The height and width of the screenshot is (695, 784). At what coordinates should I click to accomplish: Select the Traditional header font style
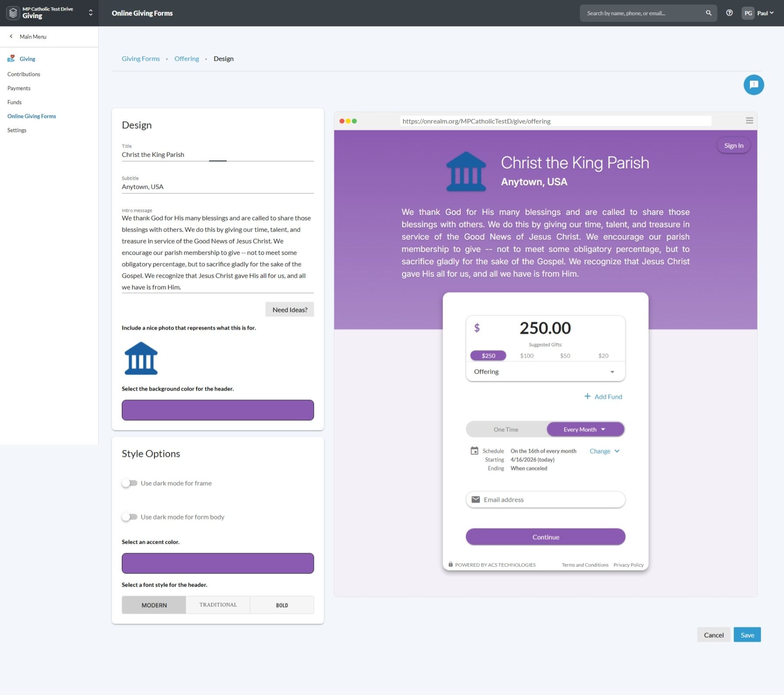tap(218, 605)
